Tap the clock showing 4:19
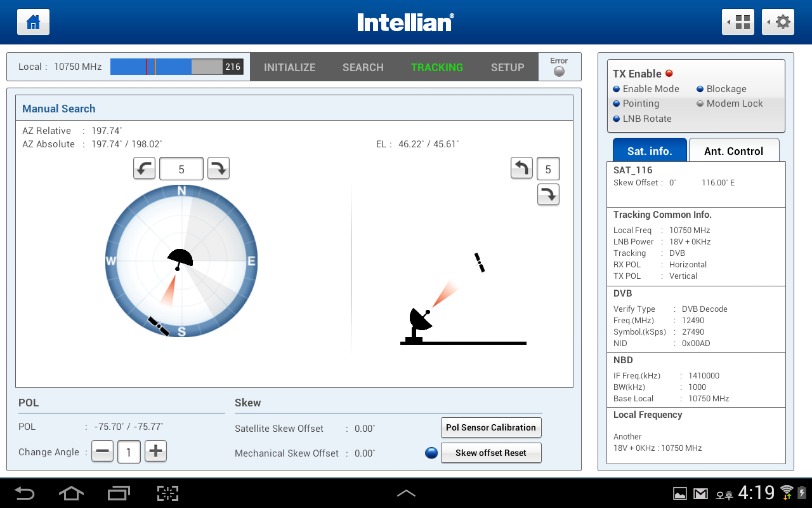The height and width of the screenshot is (508, 812). click(x=757, y=493)
